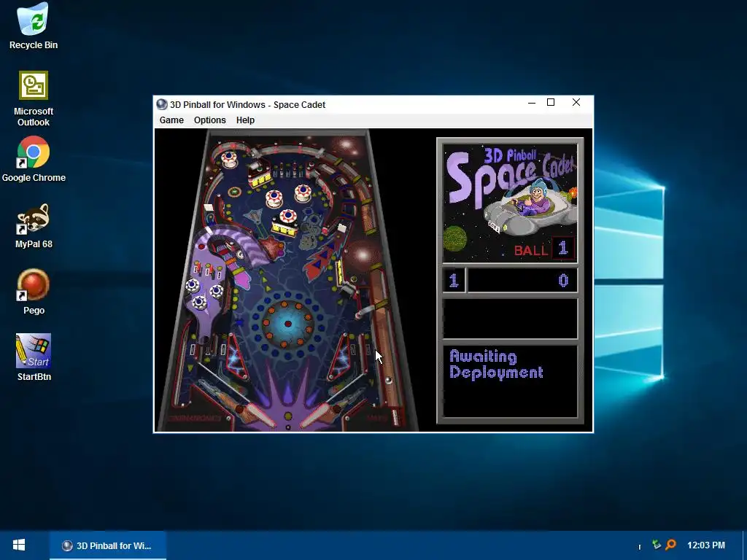Maximize the 3D Pinball window
The width and height of the screenshot is (747, 560).
(x=551, y=102)
